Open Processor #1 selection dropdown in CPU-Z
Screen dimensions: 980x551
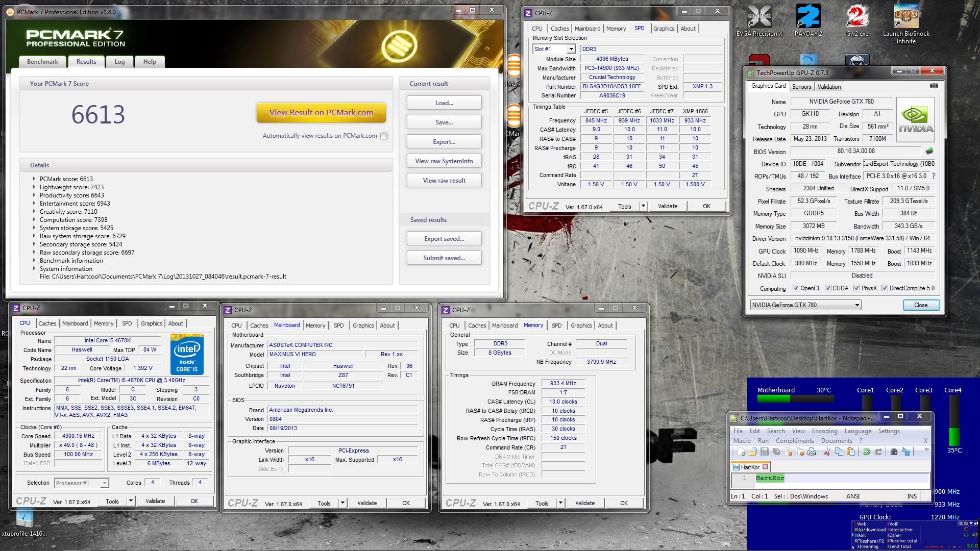[x=82, y=483]
